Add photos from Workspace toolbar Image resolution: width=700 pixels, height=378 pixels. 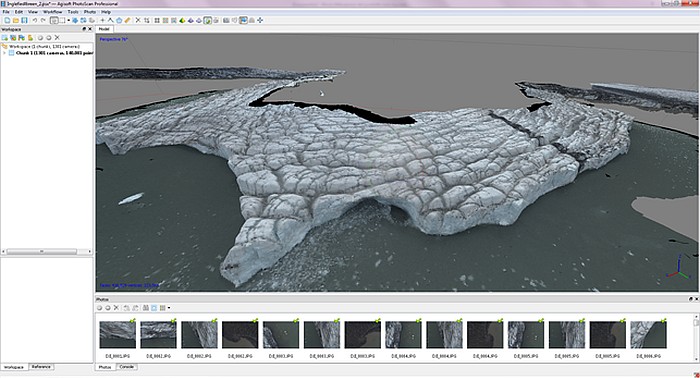click(x=13, y=37)
